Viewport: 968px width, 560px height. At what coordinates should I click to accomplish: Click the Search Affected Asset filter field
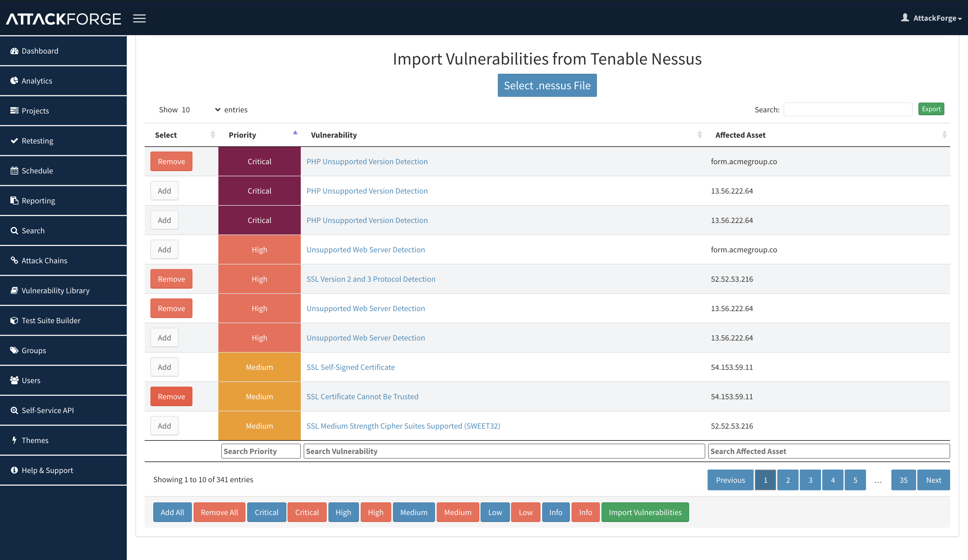click(x=829, y=451)
